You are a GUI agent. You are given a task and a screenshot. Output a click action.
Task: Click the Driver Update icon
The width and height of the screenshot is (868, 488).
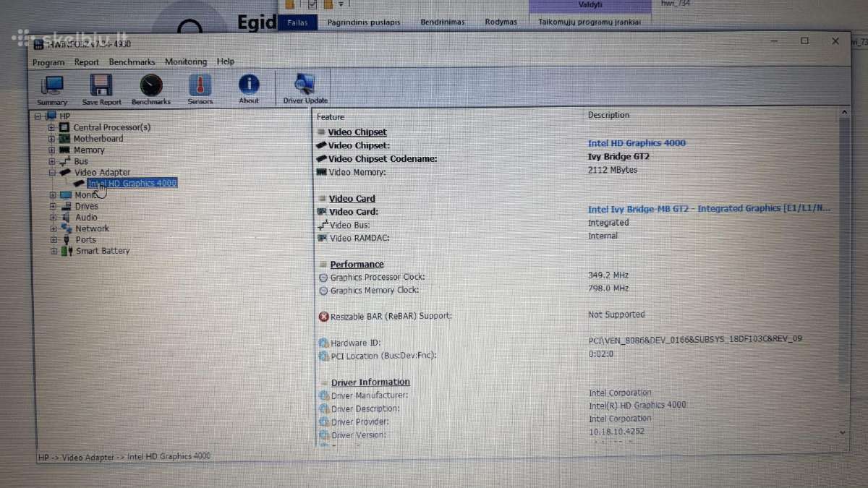coord(305,85)
